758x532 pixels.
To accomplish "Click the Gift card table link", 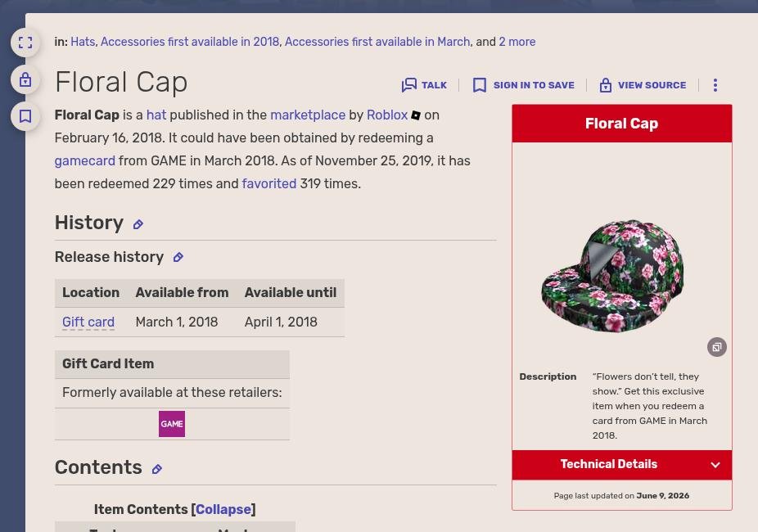I will tap(88, 322).
